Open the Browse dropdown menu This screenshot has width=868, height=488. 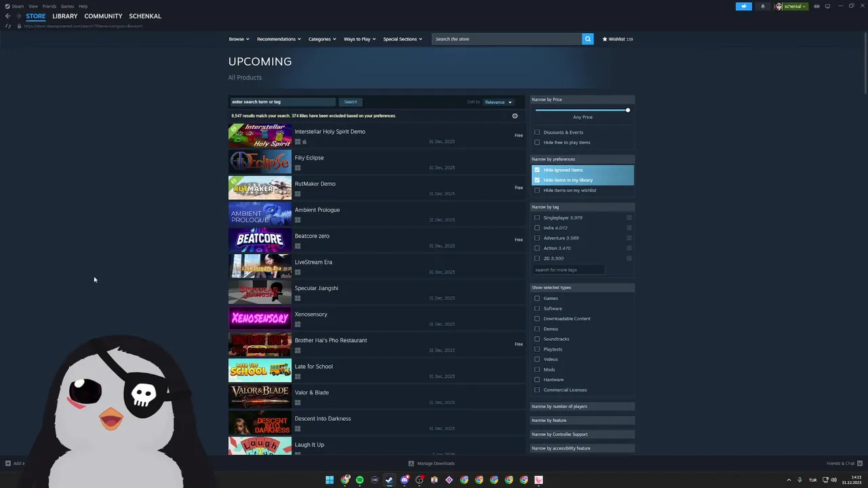coord(239,39)
